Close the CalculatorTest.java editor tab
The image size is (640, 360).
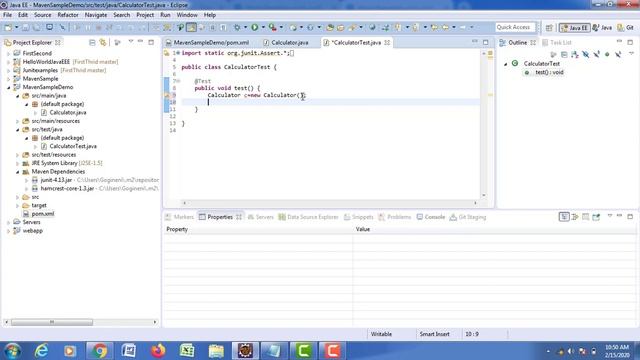[x=387, y=42]
